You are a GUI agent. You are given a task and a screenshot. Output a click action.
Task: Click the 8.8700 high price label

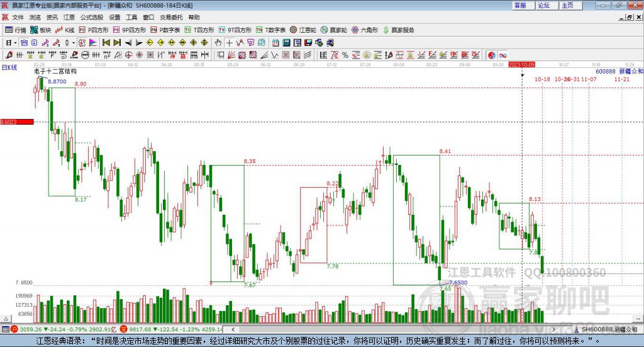click(x=57, y=81)
